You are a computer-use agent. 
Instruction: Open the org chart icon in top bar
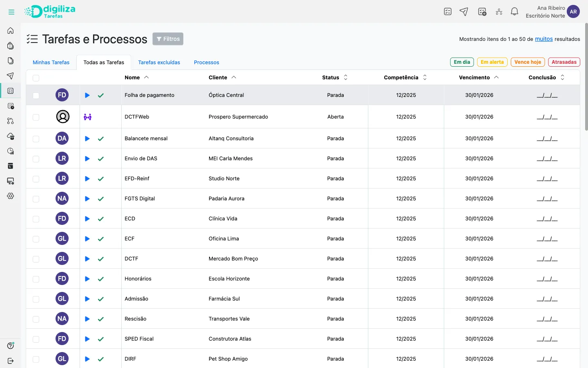(499, 12)
